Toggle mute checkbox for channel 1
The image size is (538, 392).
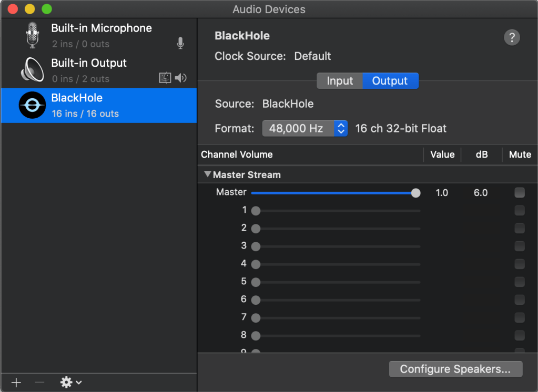(520, 211)
